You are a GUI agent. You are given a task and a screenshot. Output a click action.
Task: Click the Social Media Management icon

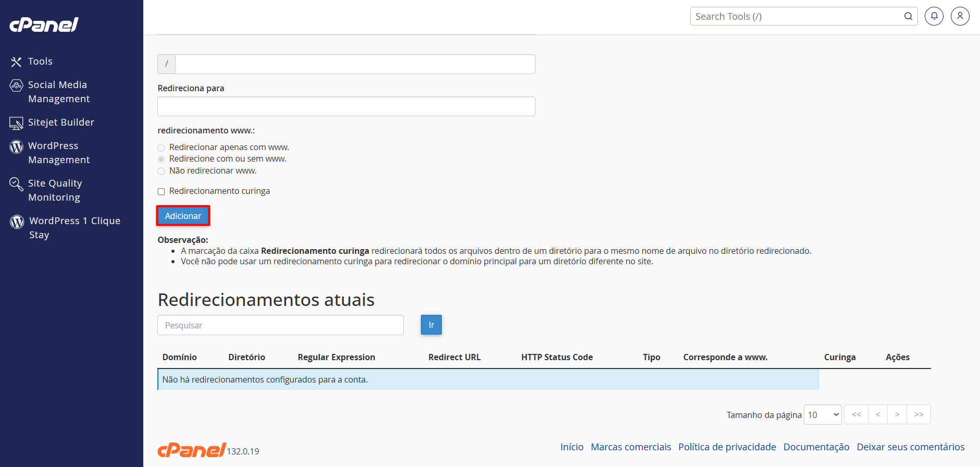[x=16, y=85]
